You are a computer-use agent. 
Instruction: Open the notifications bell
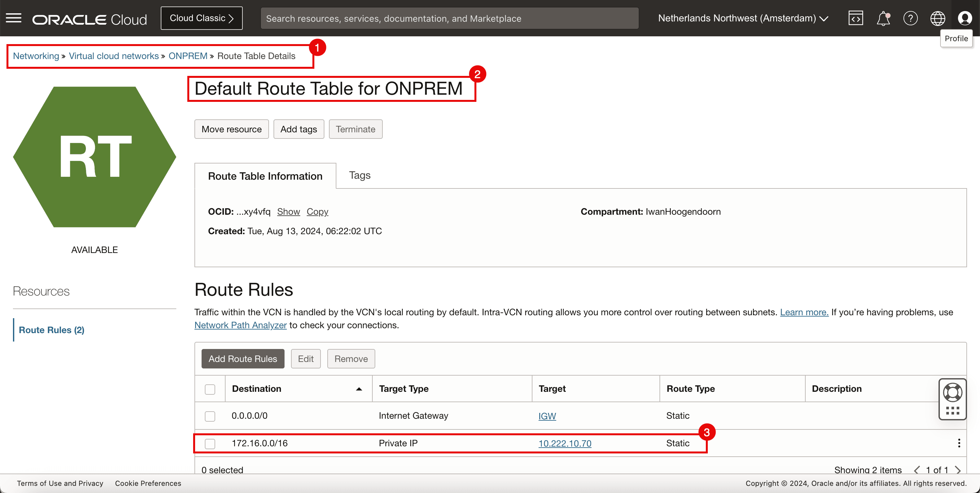[x=883, y=18]
